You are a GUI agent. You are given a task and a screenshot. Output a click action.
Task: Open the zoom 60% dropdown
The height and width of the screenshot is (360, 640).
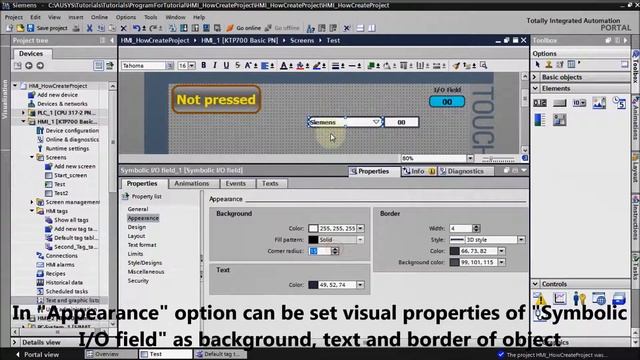pyautogui.click(x=470, y=158)
